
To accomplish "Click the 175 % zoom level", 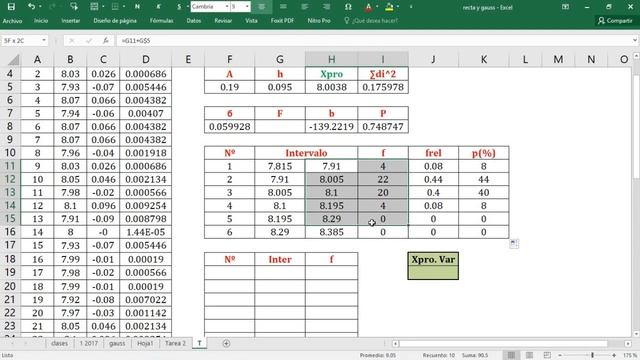I will coord(630,355).
